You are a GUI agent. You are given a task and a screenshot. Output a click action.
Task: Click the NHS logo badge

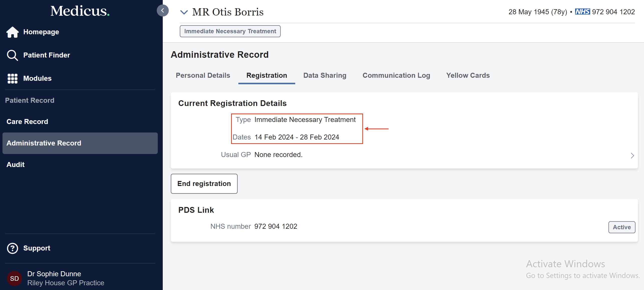click(582, 12)
